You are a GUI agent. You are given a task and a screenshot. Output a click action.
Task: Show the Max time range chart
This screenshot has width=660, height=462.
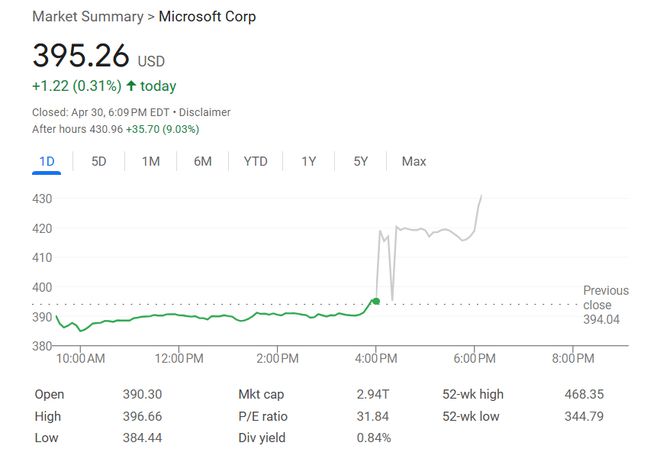pos(413,161)
